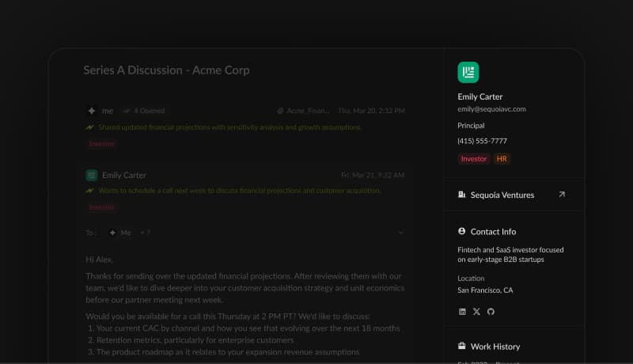Screen dimensions: 633x364
Task: Open the Sequoia Ventures company section
Action: tap(514, 195)
